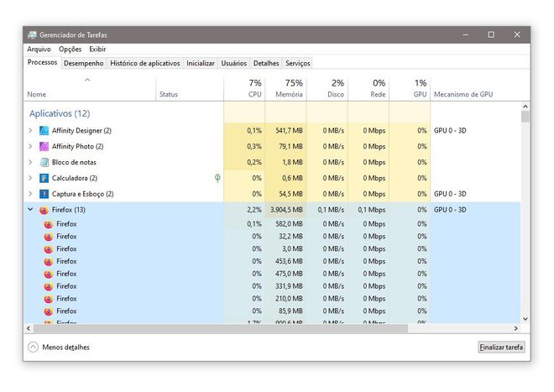Switch to the Usuários tab
The height and width of the screenshot is (392, 554).
coord(234,63)
